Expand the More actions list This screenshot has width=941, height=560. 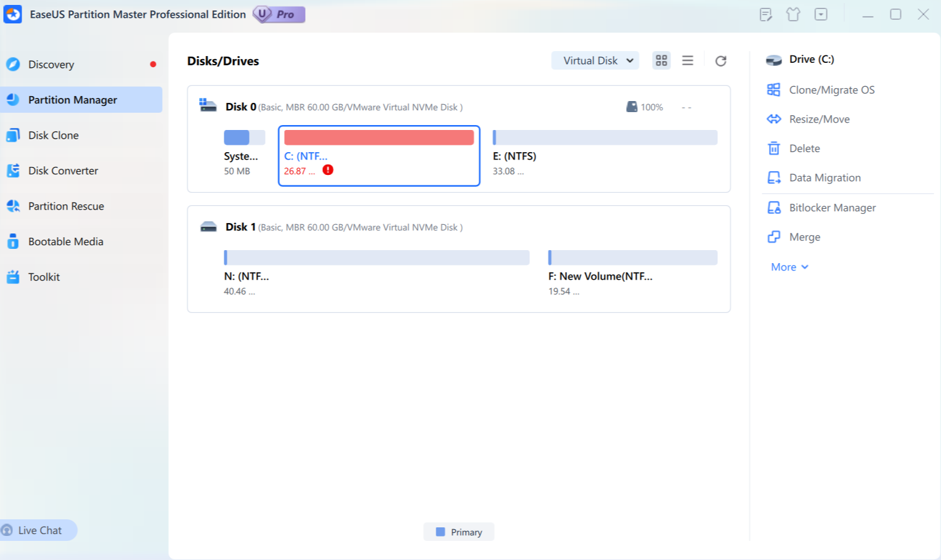(x=789, y=267)
